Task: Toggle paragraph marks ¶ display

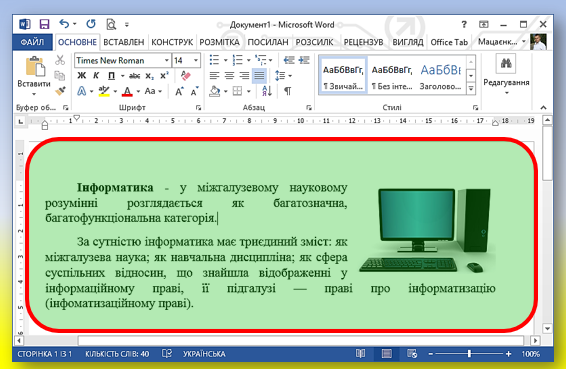Action: coord(288,91)
